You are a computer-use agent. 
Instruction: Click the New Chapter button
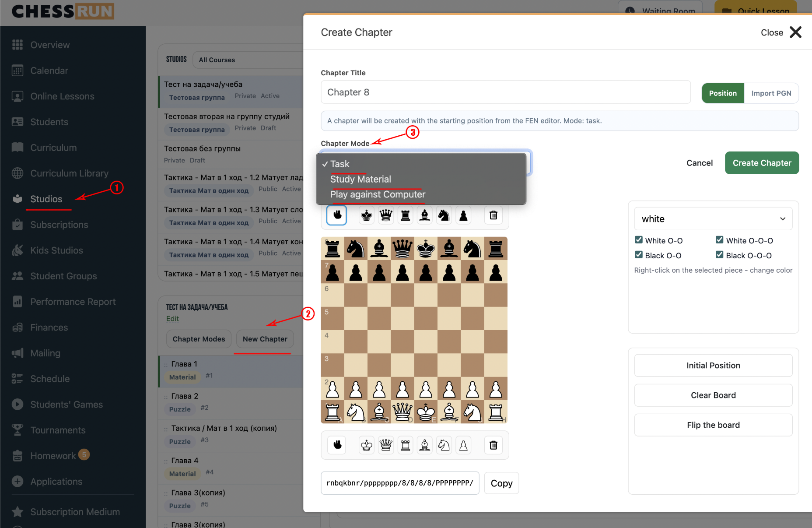tap(265, 339)
